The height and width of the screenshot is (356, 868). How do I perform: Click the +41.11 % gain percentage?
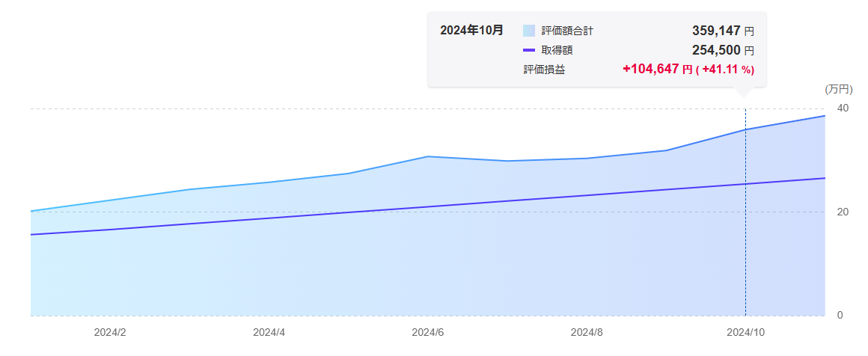[727, 70]
